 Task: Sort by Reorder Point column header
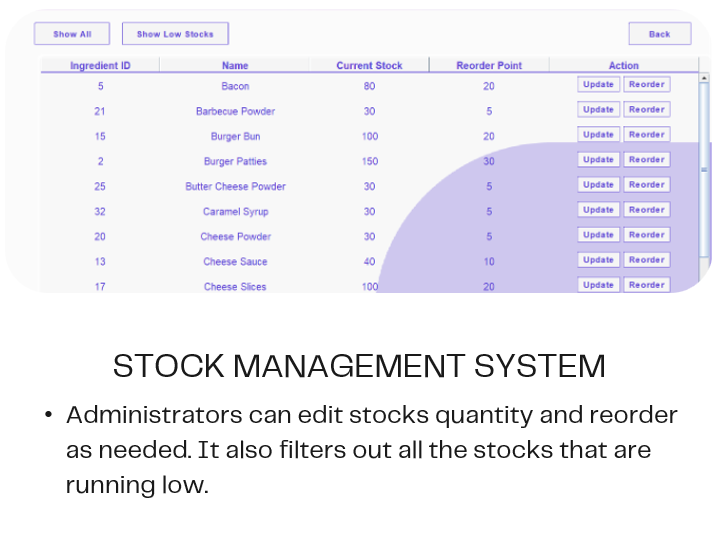(x=489, y=65)
